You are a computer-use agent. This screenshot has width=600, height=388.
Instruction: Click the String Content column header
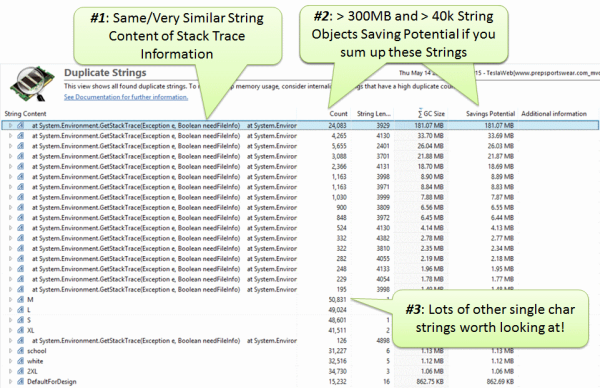coord(25,114)
